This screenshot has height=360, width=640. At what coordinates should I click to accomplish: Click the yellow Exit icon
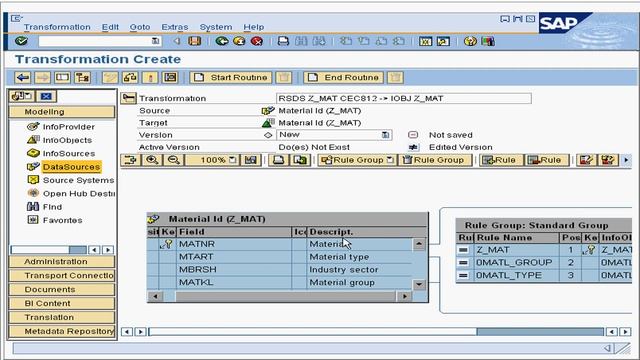(x=240, y=41)
